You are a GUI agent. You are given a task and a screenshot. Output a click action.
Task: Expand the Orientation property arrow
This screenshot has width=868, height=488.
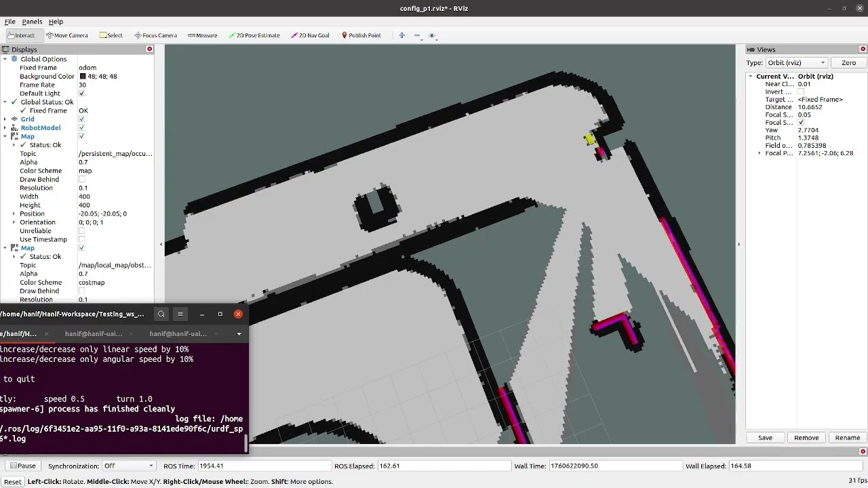point(14,222)
